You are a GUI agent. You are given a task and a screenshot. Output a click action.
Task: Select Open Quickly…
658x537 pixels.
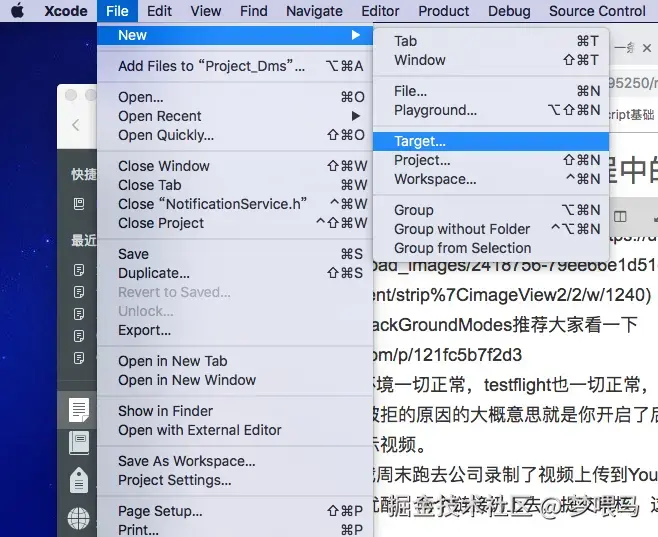tap(235, 135)
